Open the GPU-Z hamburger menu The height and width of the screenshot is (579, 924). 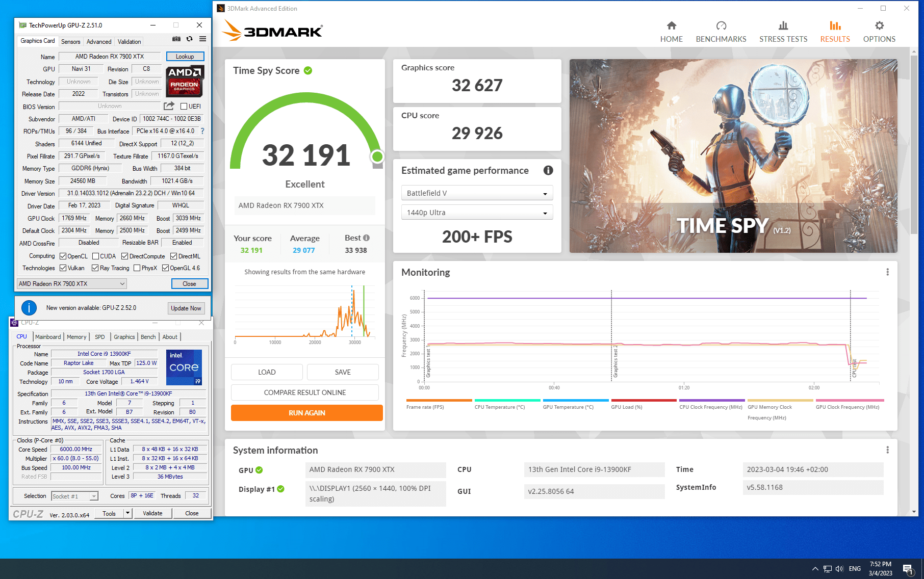[x=202, y=39]
